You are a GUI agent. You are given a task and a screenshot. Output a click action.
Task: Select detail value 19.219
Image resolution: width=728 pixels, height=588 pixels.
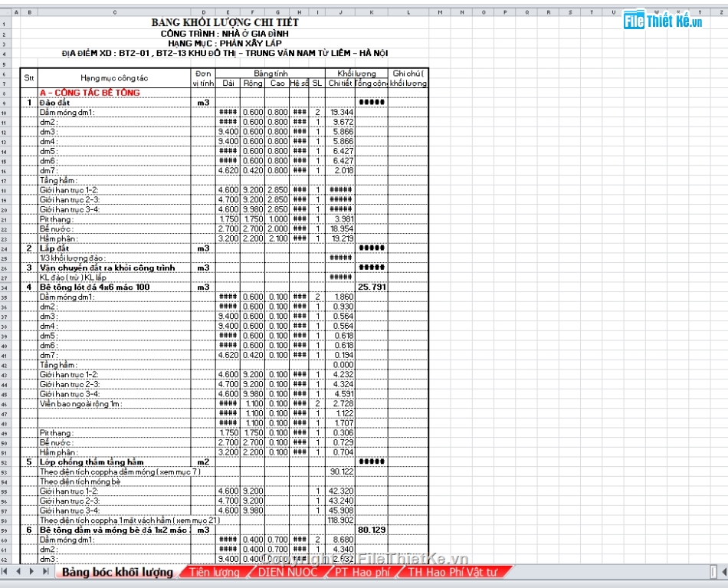[x=340, y=238]
